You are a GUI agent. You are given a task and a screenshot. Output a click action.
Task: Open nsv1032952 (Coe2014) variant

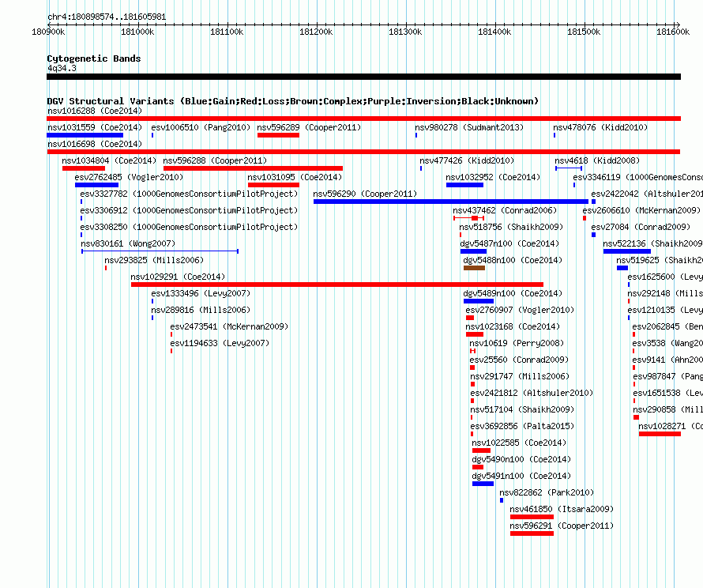coord(493,177)
